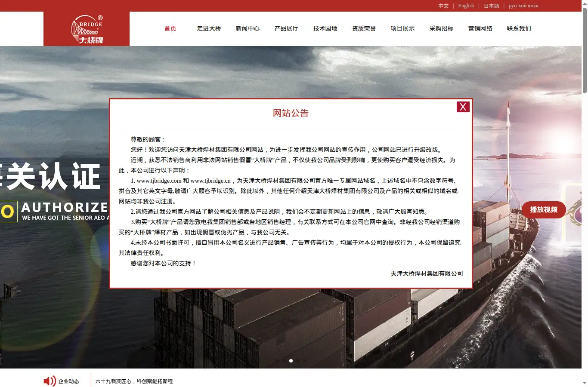Select 技术园地 in the navigation

click(325, 28)
